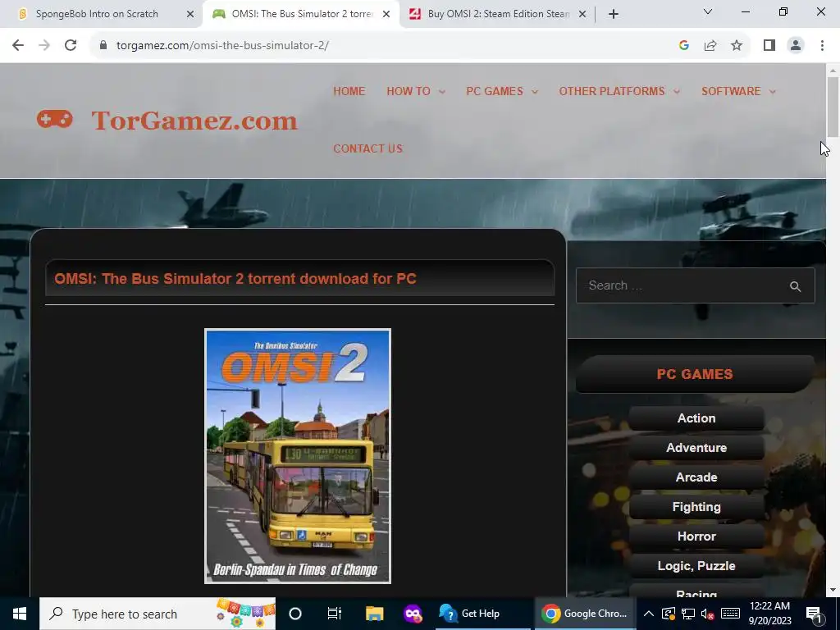Open a new browser tab
The height and width of the screenshot is (630, 840).
tap(614, 15)
